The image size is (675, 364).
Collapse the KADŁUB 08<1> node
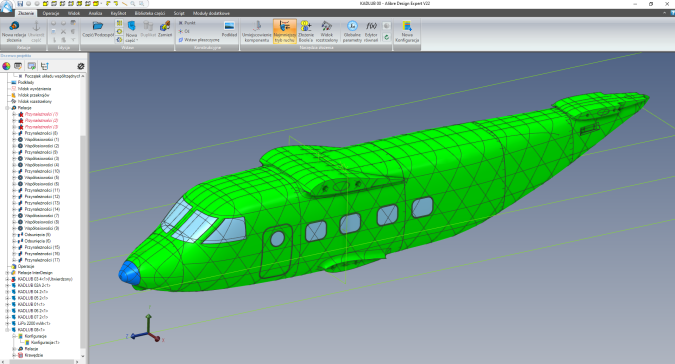coord(7,330)
